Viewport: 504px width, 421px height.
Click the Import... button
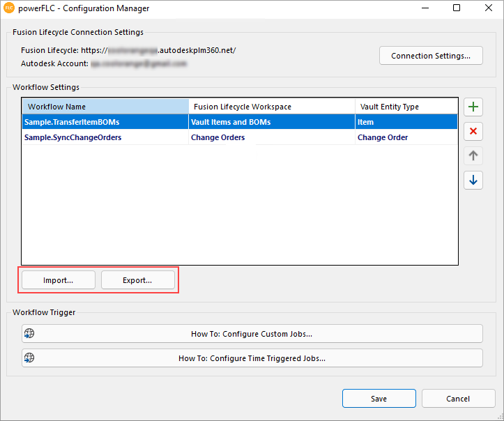click(59, 280)
